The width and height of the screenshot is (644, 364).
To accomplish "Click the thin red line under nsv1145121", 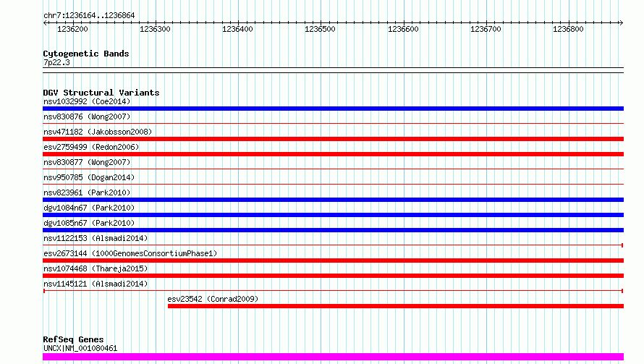I will (x=333, y=291).
